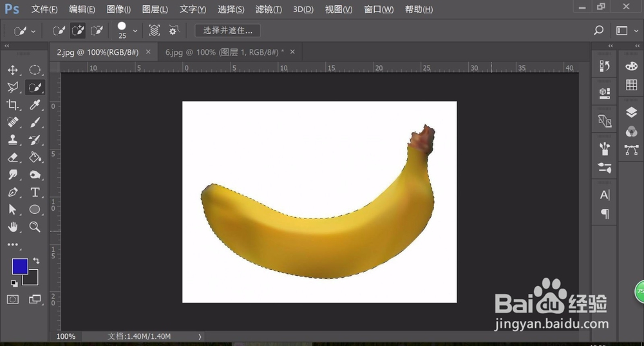Viewport: 644px width, 346px height.
Task: Open the 视图 (View) menu
Action: coord(339,9)
